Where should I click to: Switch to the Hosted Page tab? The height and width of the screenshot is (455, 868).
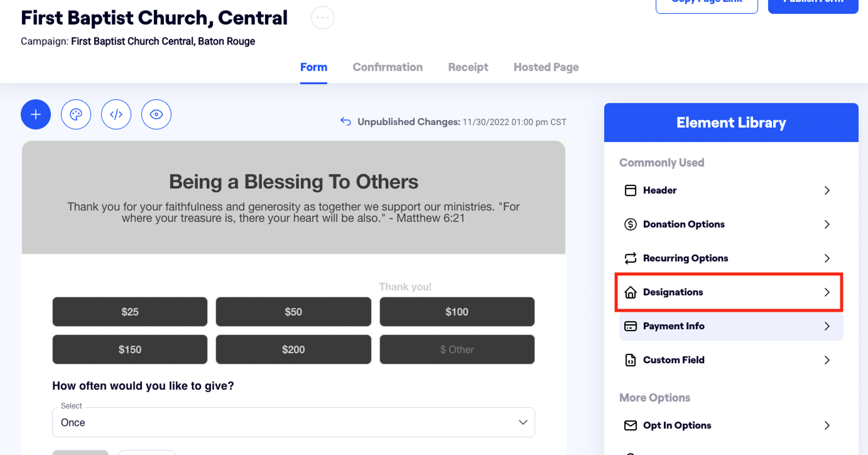546,67
